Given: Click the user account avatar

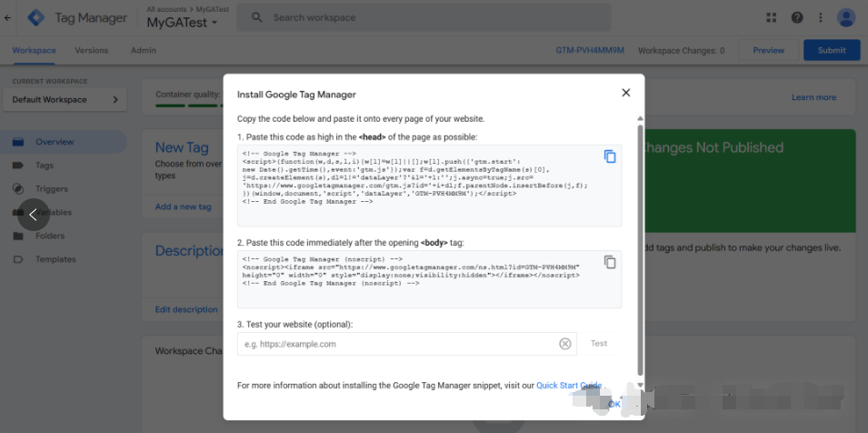Looking at the screenshot, I should (846, 17).
